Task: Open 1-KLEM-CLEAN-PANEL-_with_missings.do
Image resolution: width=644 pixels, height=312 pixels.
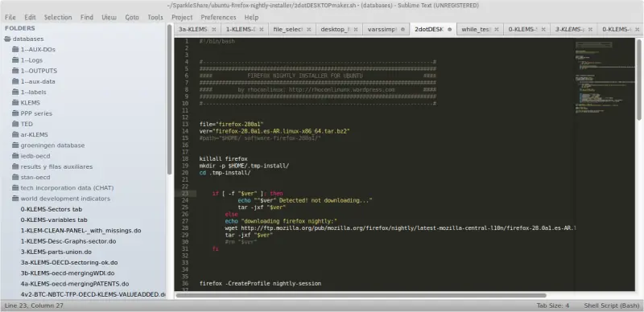Action: [81, 231]
